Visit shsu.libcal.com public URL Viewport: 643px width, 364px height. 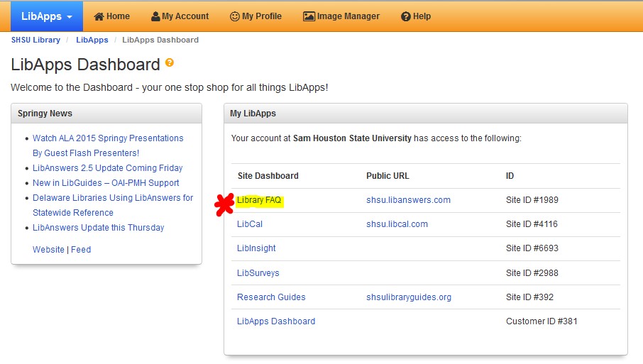click(397, 224)
